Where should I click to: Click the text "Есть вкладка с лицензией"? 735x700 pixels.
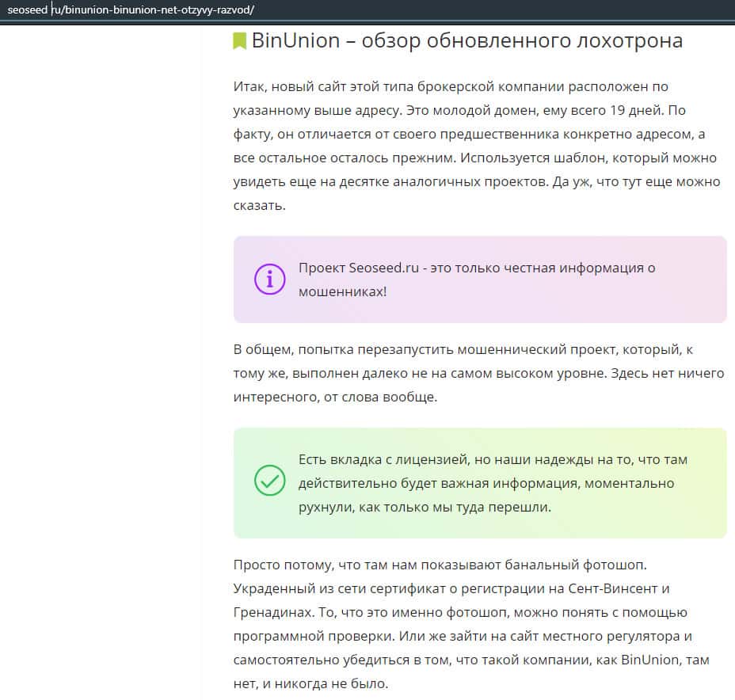coord(383,459)
